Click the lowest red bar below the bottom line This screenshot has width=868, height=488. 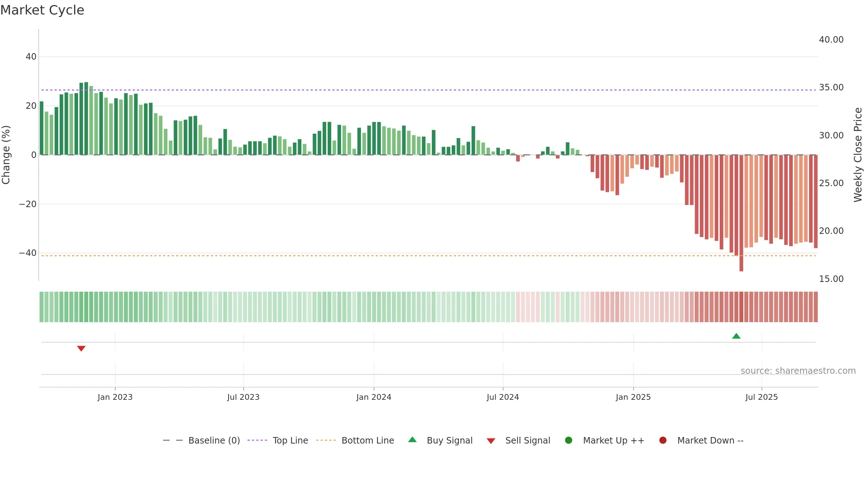click(741, 213)
